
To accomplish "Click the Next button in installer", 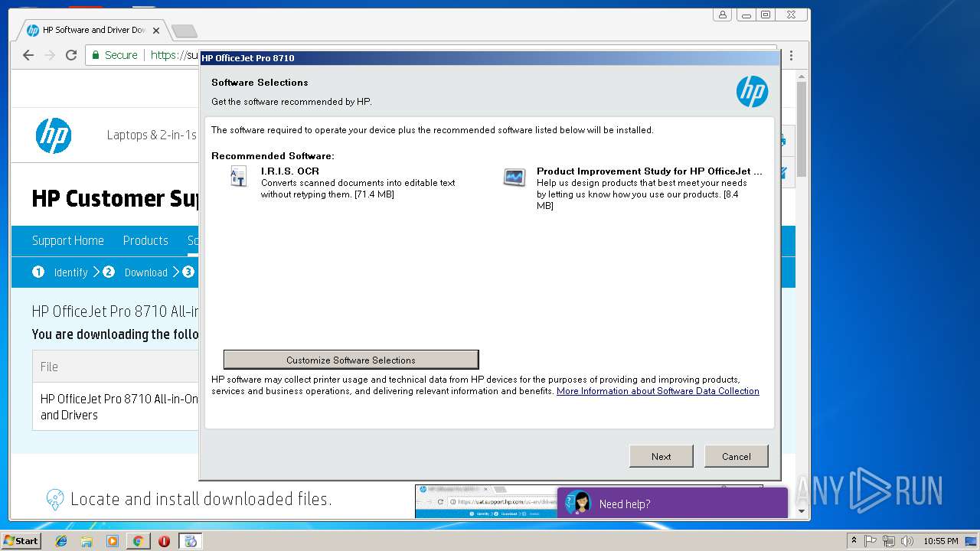I will 661,456.
